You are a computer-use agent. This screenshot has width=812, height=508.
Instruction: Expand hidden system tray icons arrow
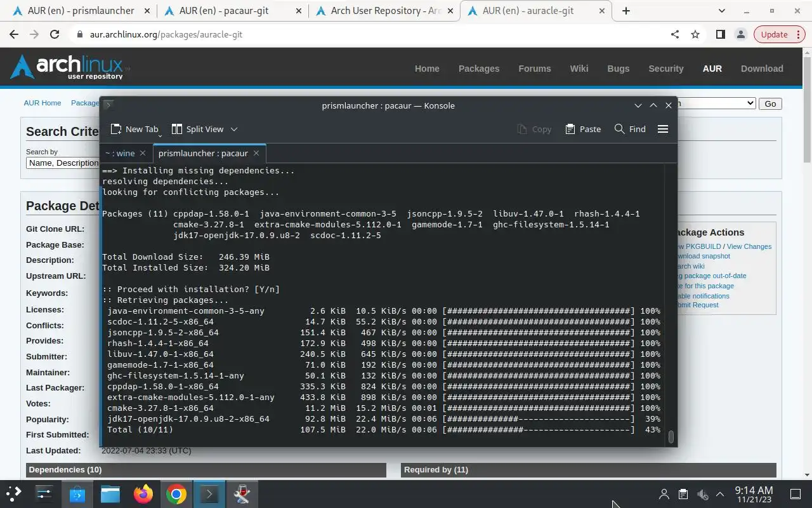pyautogui.click(x=720, y=494)
